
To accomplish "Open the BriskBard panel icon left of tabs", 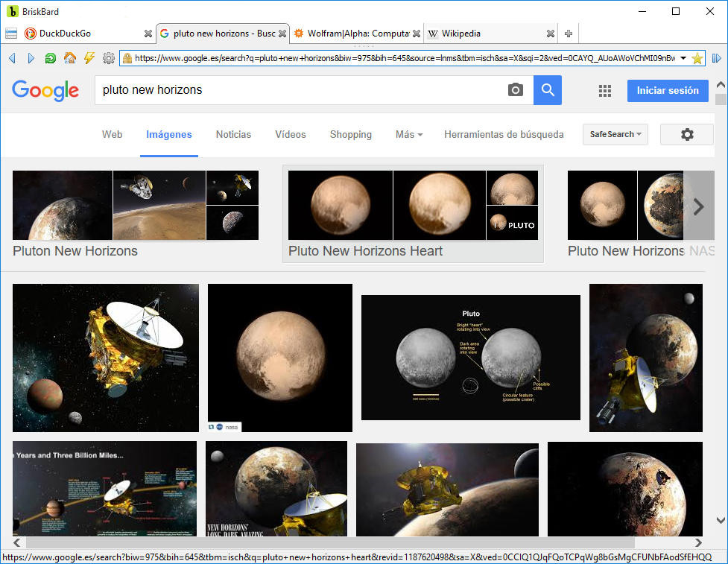I will coord(11,34).
